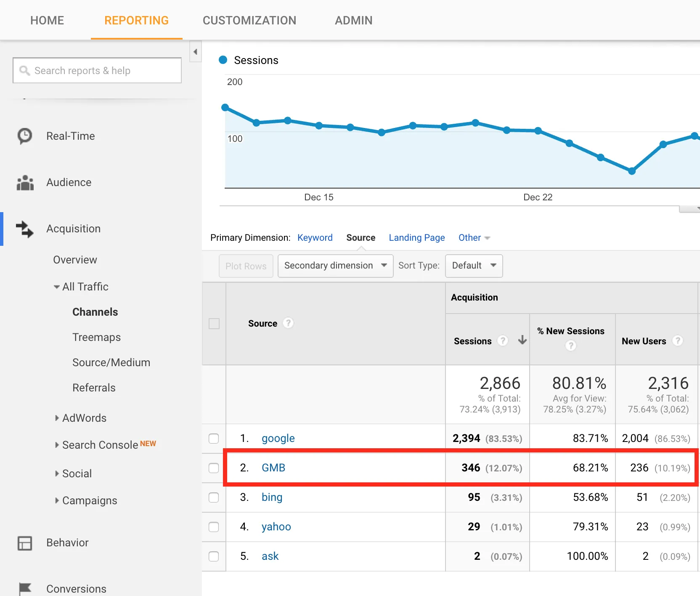
Task: Open the Secondary dimension dropdown
Action: coord(335,266)
